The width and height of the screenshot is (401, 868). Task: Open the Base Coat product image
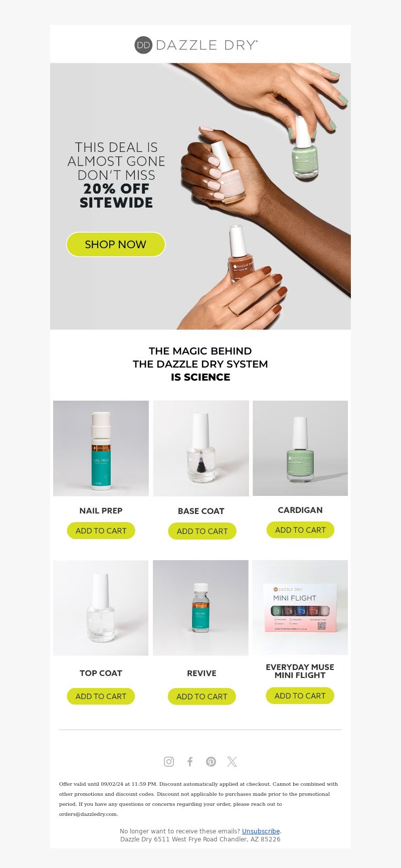[201, 448]
